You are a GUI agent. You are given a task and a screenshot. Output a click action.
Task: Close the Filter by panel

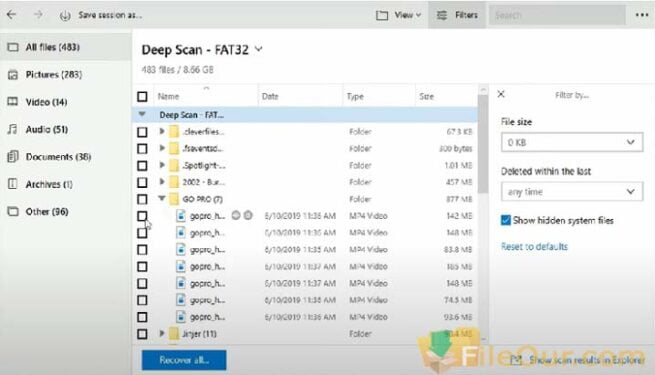pos(501,94)
